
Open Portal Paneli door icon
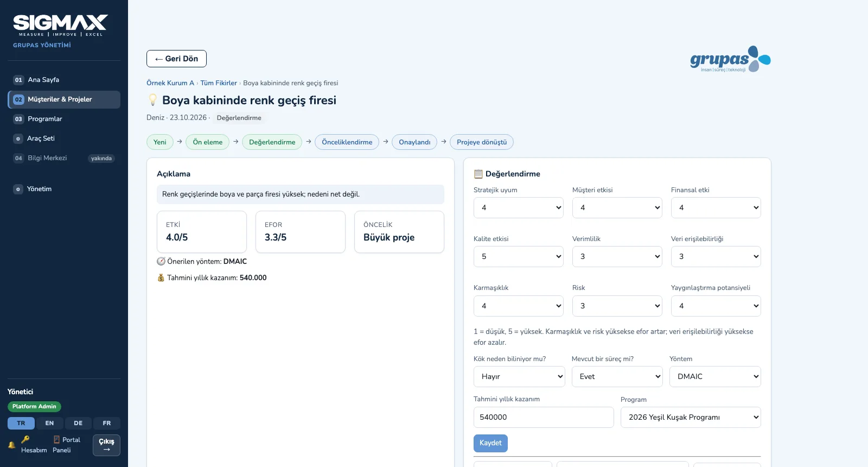click(56, 439)
